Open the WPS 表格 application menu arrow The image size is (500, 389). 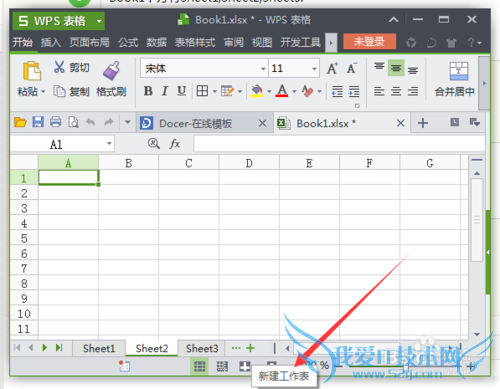pyautogui.click(x=99, y=21)
